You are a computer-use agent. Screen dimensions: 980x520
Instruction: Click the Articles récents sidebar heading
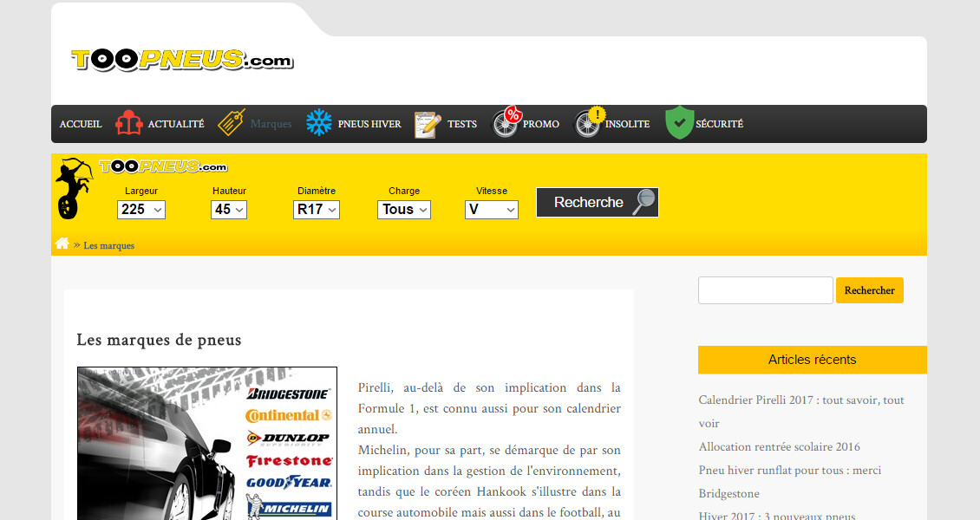(x=812, y=360)
